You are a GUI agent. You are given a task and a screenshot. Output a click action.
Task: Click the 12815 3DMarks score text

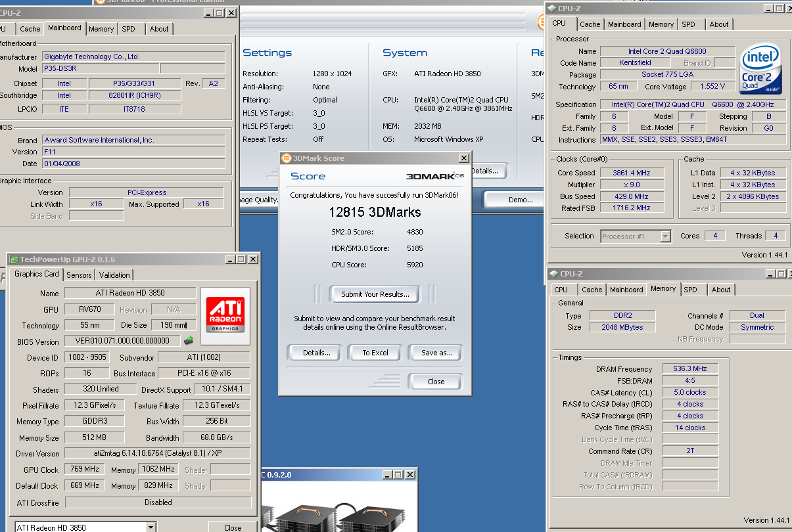tap(375, 212)
